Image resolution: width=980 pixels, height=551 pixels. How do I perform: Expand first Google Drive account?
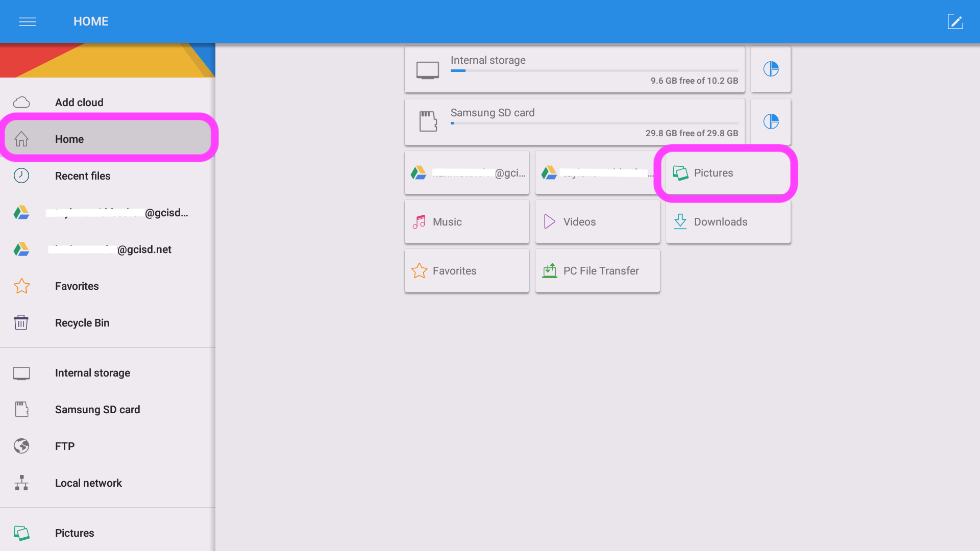[x=108, y=213]
